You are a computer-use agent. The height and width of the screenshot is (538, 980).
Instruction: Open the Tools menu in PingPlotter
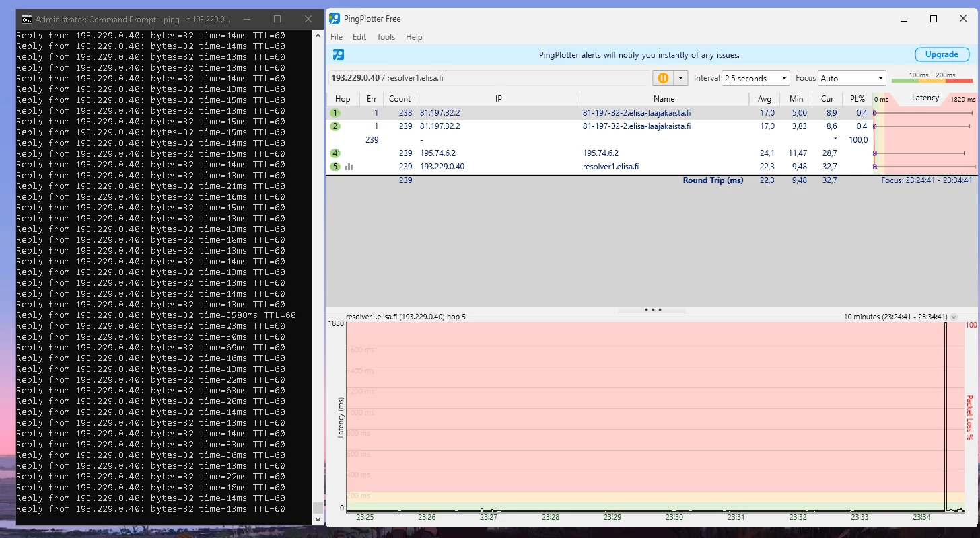click(386, 37)
